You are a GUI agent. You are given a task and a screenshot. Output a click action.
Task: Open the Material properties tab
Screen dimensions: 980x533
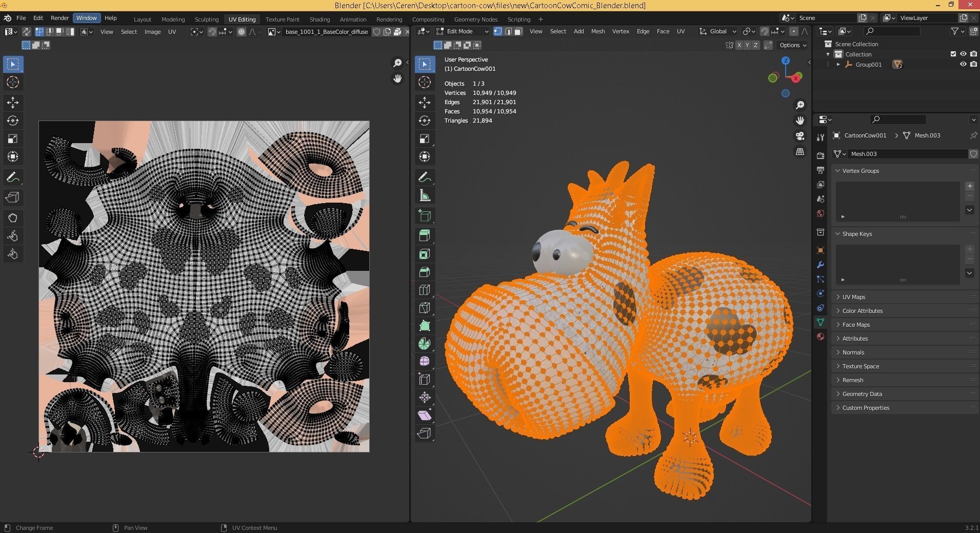pyautogui.click(x=821, y=337)
